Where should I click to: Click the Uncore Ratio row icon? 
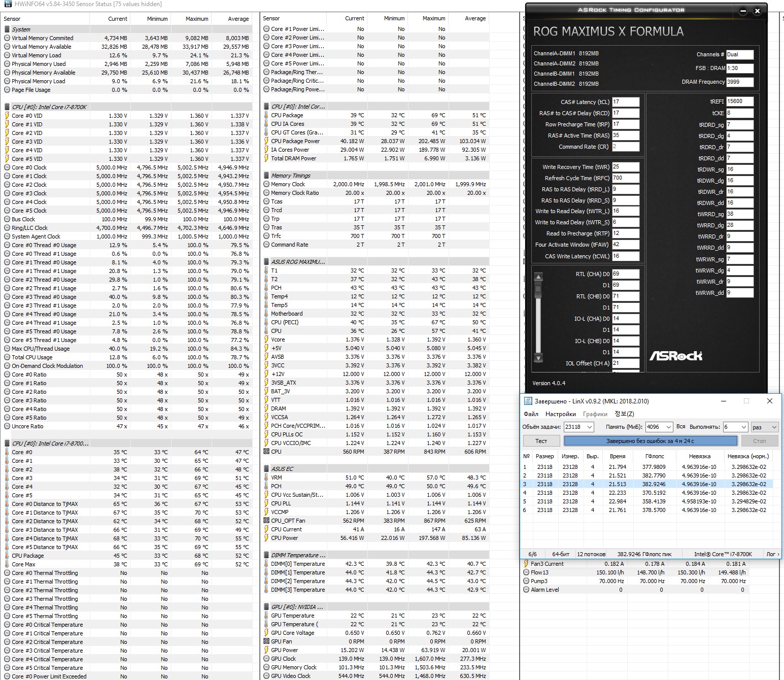(x=7, y=426)
